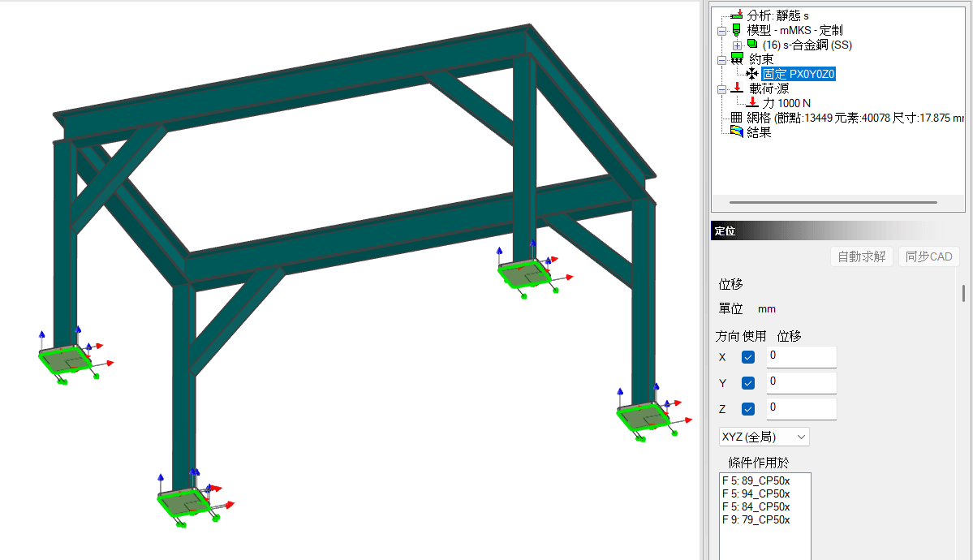Viewport: 973px width, 560px height.
Task: Click the 1000 N force icon
Action: 752,103
